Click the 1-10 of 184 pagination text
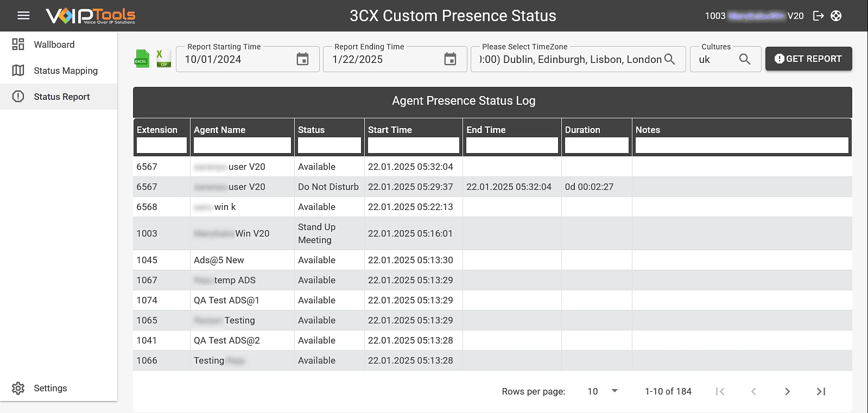 [668, 391]
